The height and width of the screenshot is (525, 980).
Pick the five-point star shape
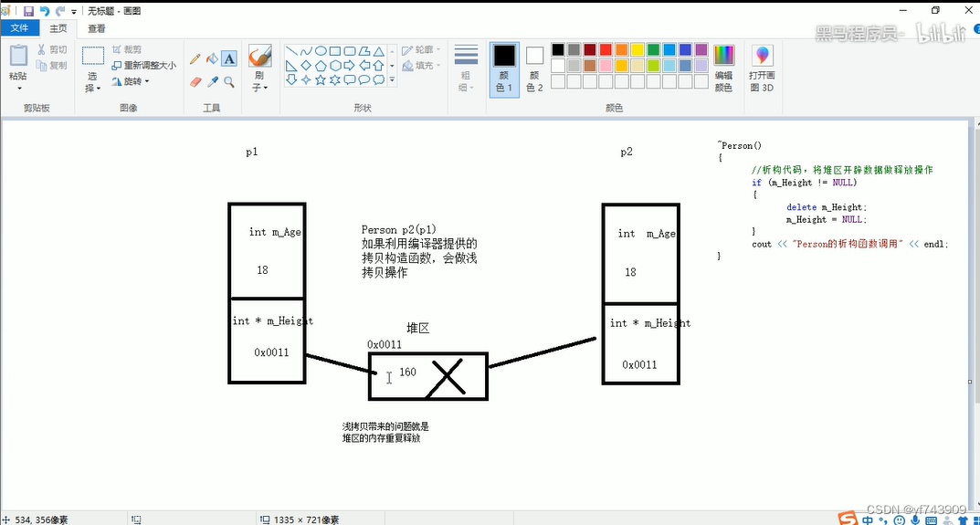320,79
